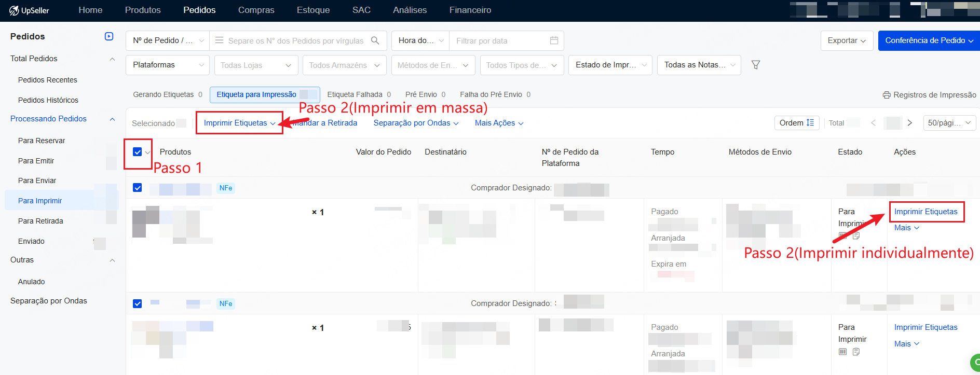Expand the Imprimir Etiquetas bulk menu
This screenshot has width=980, height=375.
[239, 123]
